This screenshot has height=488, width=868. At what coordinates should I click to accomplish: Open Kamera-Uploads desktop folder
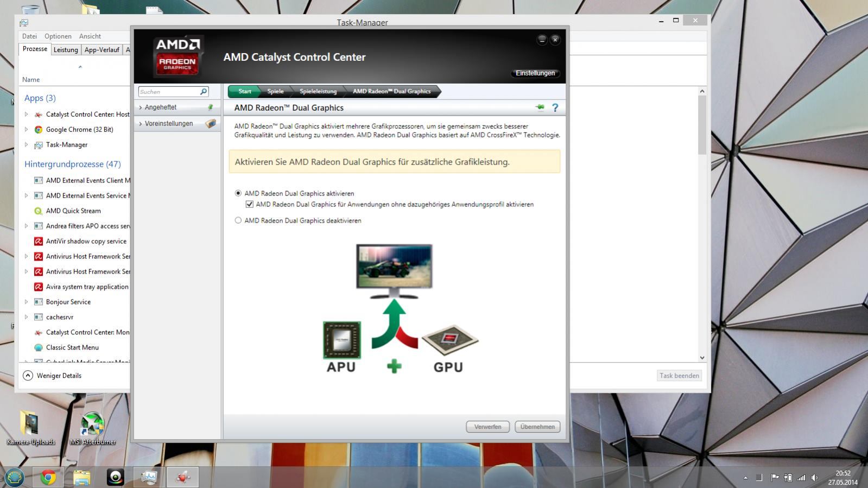[x=30, y=428]
